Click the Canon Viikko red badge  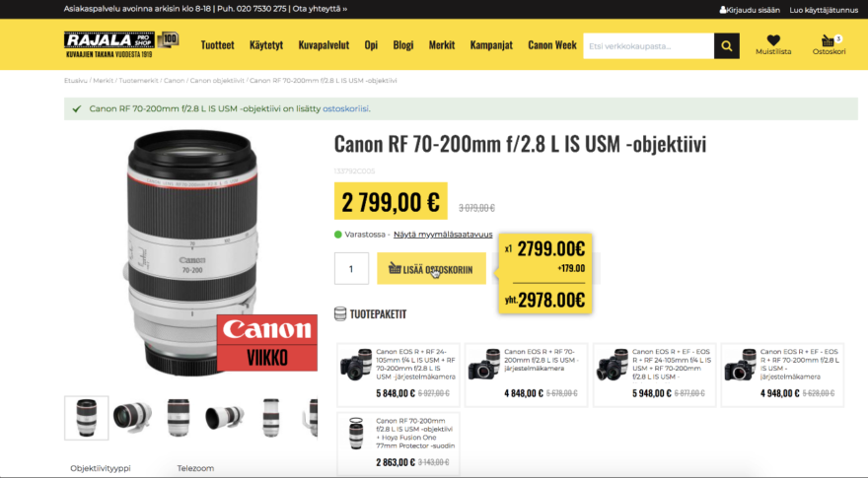click(267, 343)
